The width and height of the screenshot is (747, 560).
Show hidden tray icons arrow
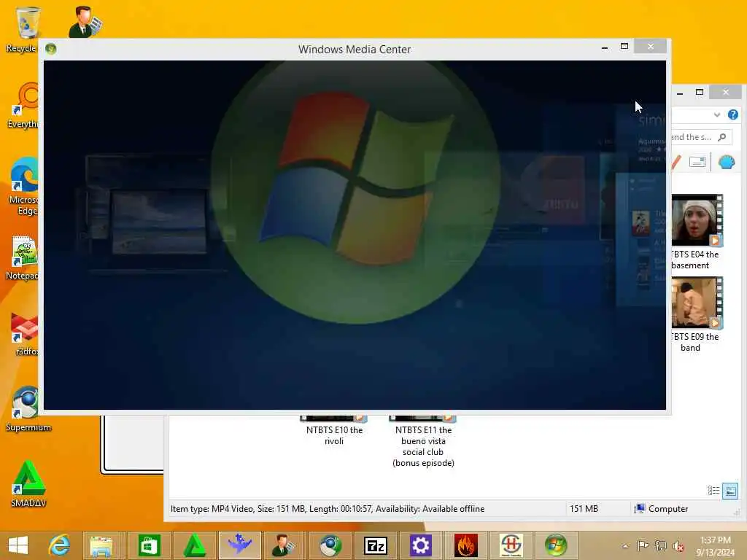tap(625, 546)
